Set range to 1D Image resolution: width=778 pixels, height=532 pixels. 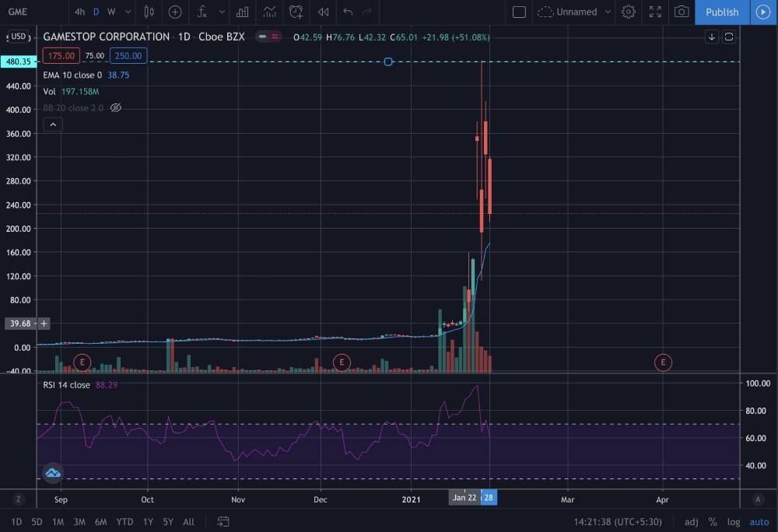16,522
